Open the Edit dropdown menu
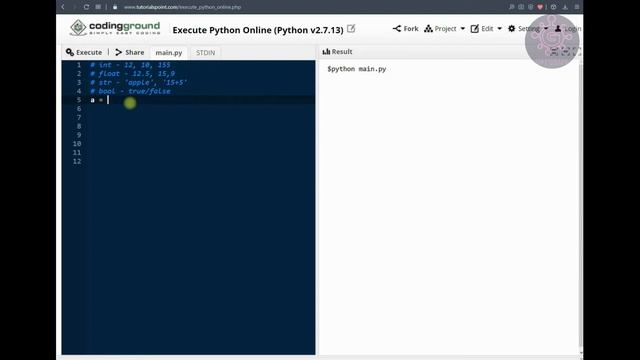 tap(486, 29)
